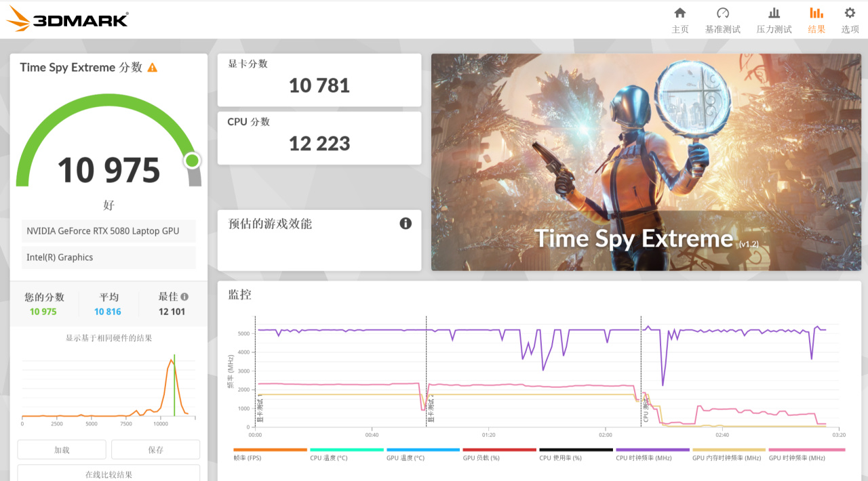Click the 预估的游戏效能 panel title

[x=270, y=224]
